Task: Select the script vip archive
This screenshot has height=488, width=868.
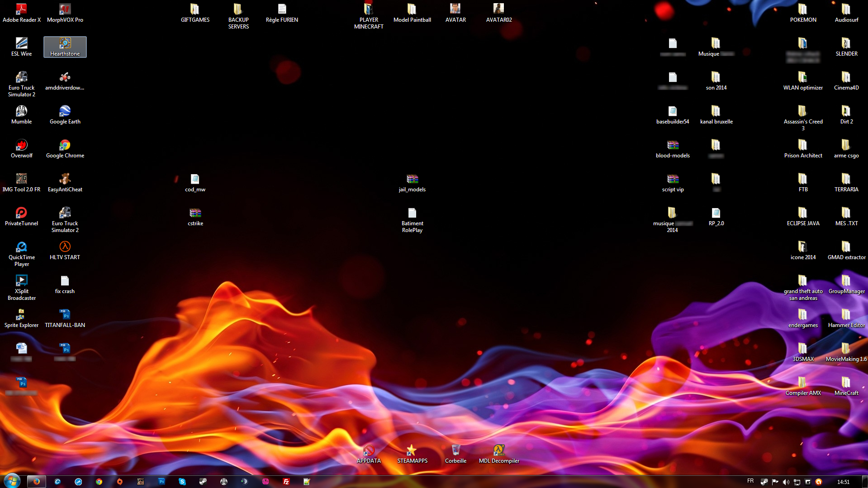Action: [x=673, y=182]
